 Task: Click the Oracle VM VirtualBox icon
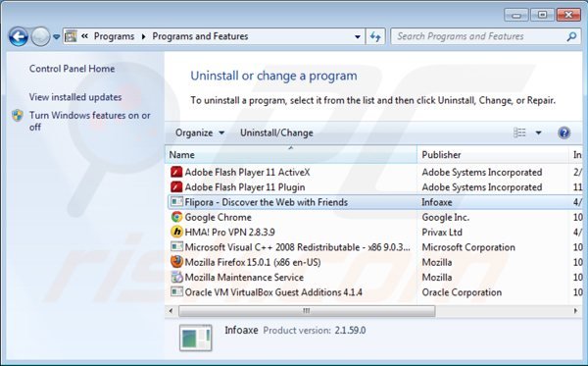tap(176, 291)
